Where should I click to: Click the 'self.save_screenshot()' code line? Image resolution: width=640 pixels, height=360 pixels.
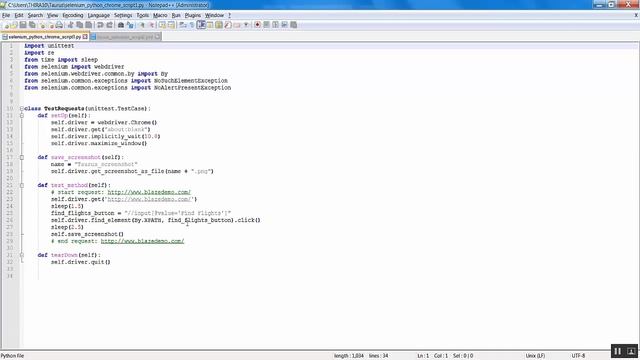(87, 234)
